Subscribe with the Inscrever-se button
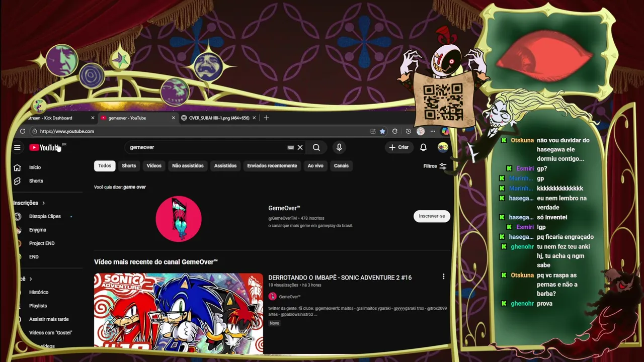This screenshot has width=644, height=362. point(432,216)
